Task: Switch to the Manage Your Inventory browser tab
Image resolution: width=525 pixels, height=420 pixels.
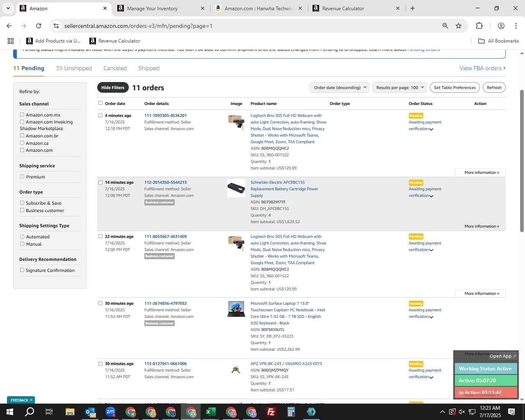Action: coord(161,8)
